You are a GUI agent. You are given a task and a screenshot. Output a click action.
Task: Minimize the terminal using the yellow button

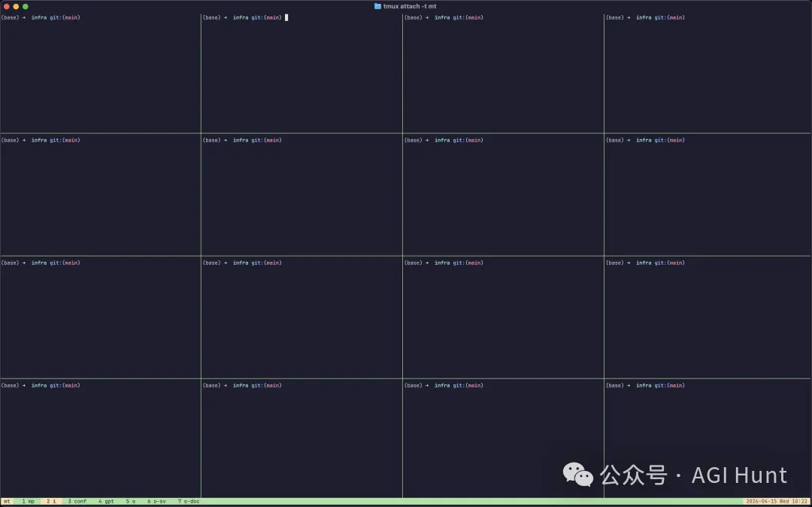click(x=16, y=6)
